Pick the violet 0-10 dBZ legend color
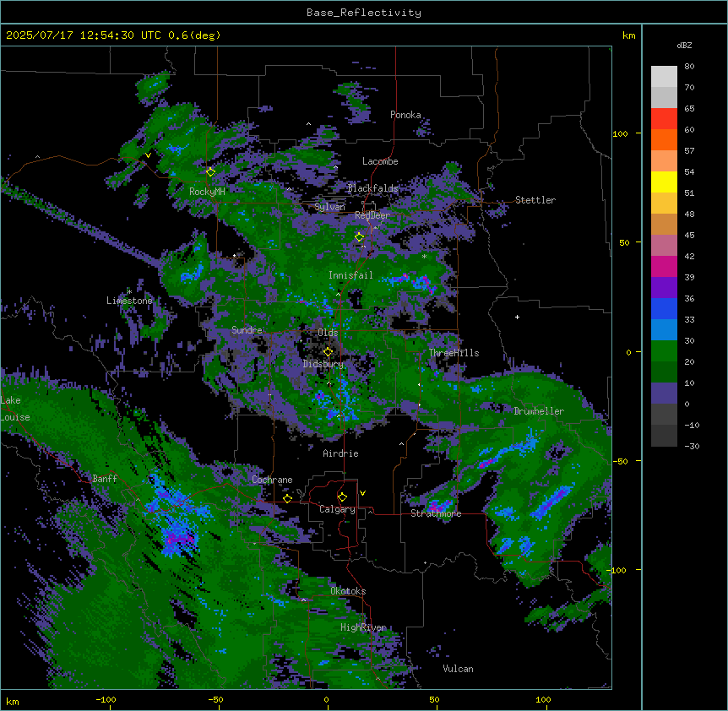728x711 pixels. tap(664, 393)
